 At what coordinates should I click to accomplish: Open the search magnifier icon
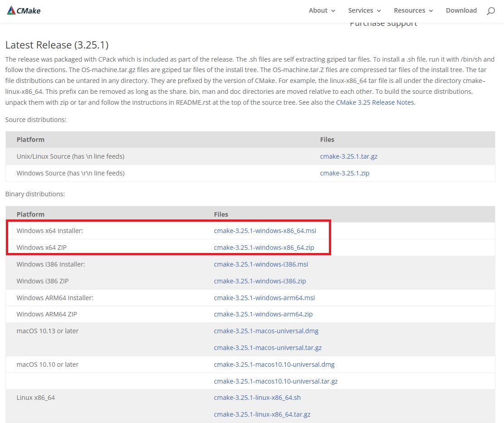(x=490, y=11)
